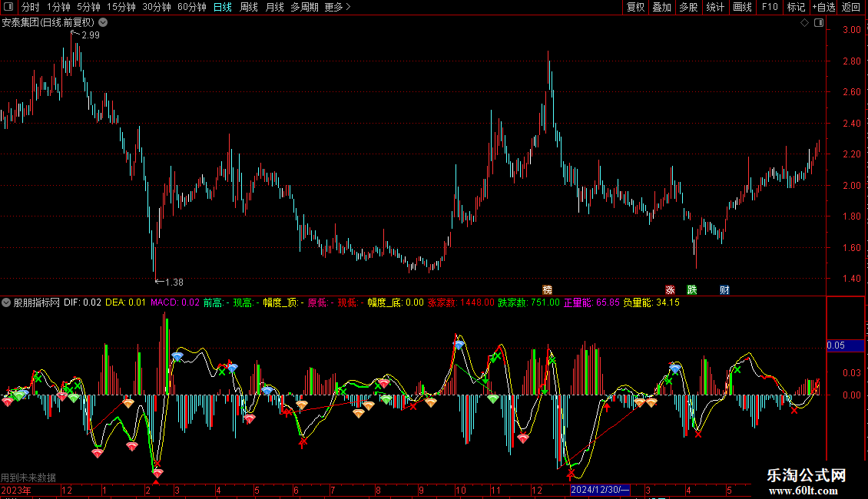Click the diamond marker icon above chart
This screenshot has width=868, height=499.
(804, 23)
